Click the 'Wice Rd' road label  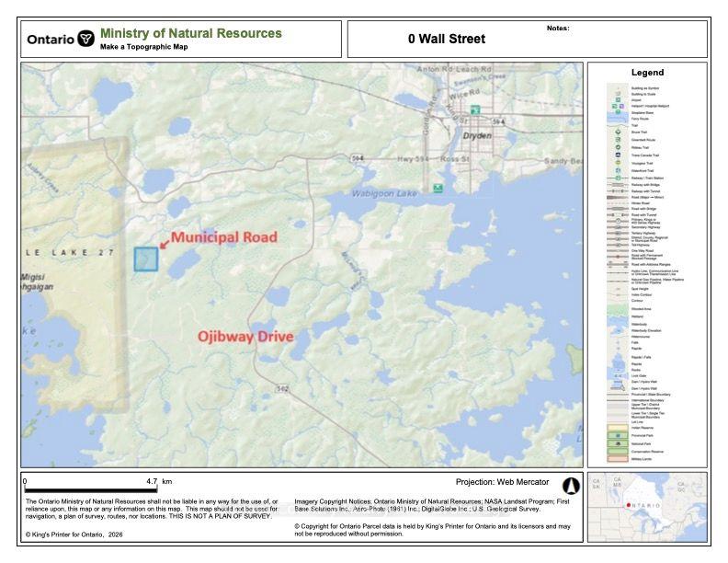(x=464, y=94)
